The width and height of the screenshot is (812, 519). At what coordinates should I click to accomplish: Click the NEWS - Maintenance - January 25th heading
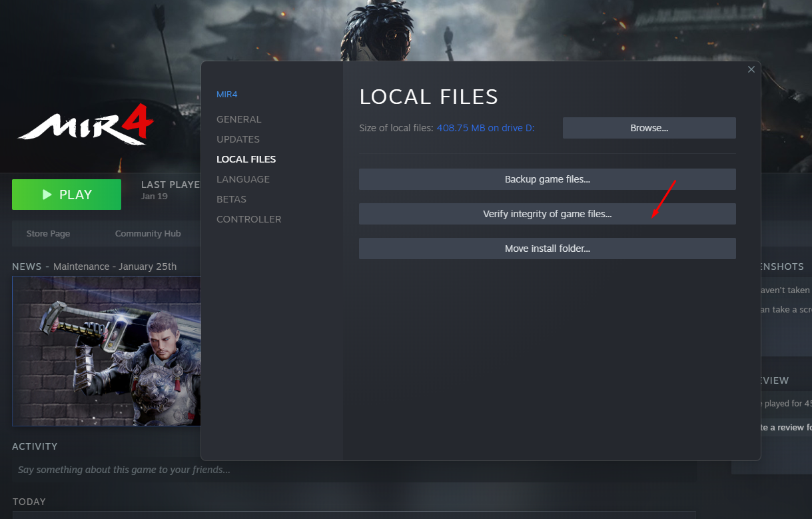(x=95, y=266)
